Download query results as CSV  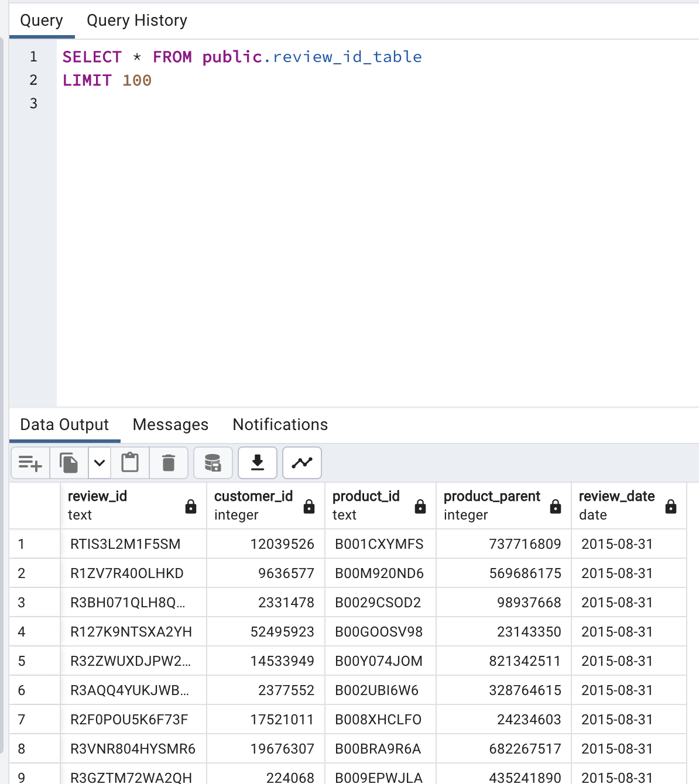[257, 462]
